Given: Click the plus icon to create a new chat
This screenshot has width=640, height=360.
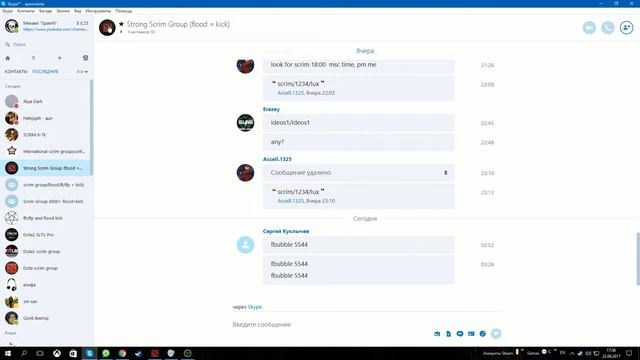Looking at the screenshot, I should tap(60, 58).
